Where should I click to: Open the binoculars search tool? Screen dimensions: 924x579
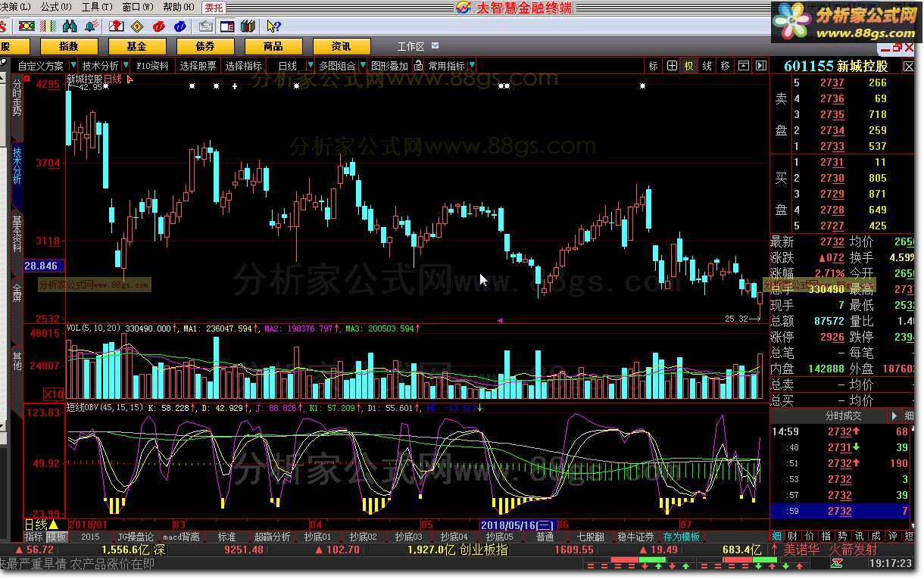(70, 26)
